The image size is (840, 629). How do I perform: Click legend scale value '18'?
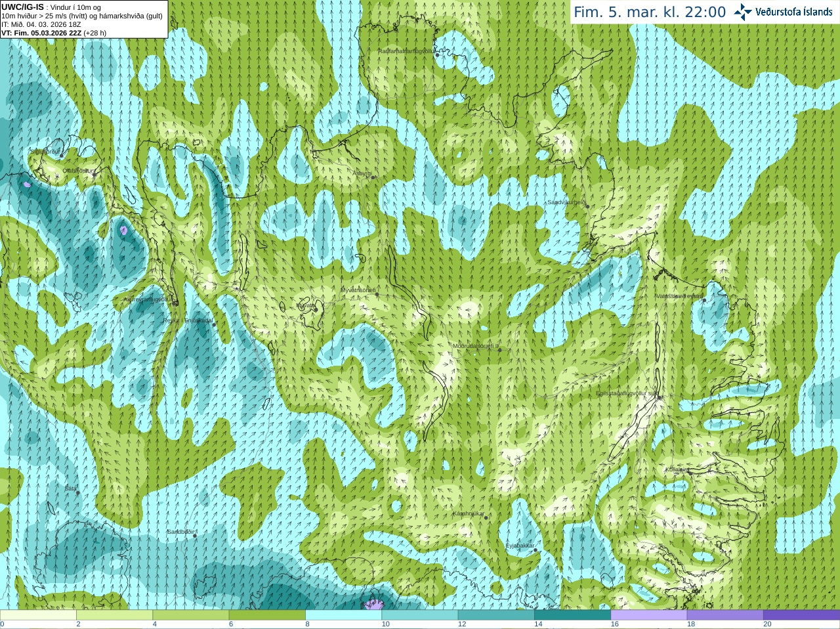(691, 624)
